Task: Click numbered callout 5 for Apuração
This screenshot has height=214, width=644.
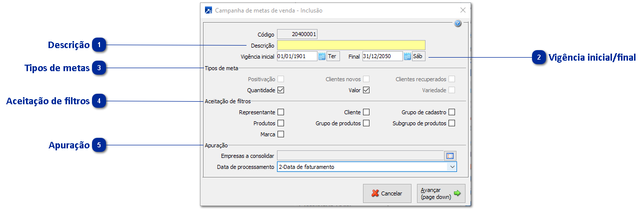Action: 100,145
